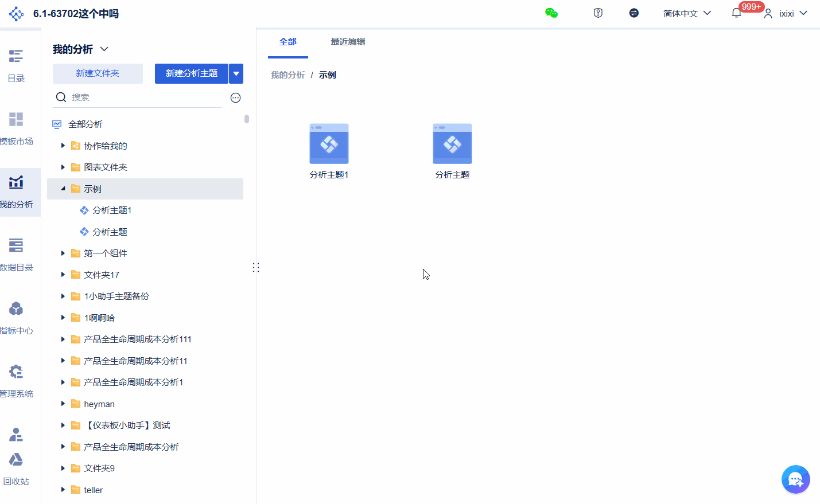Click the 协作给我的 folder icon

point(75,146)
